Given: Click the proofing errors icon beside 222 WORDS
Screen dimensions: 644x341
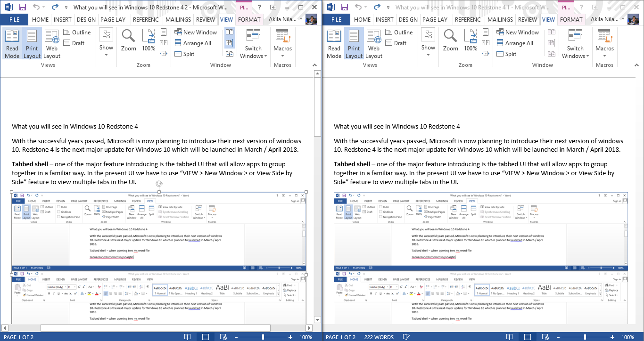Looking at the screenshot, I should (404, 337).
